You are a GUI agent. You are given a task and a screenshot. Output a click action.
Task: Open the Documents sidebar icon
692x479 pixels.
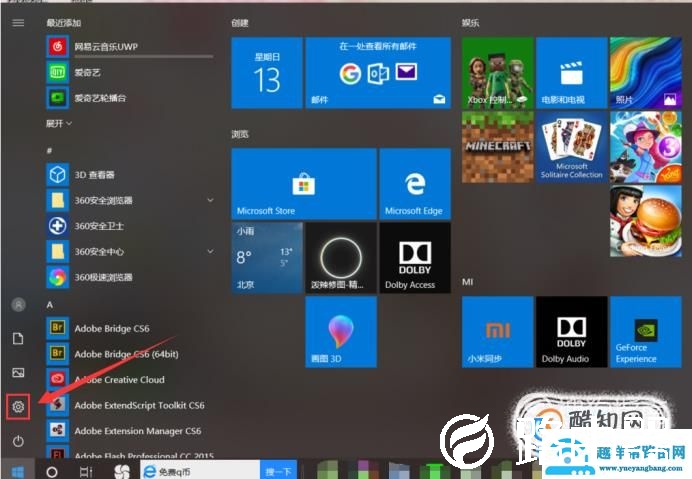click(x=18, y=339)
